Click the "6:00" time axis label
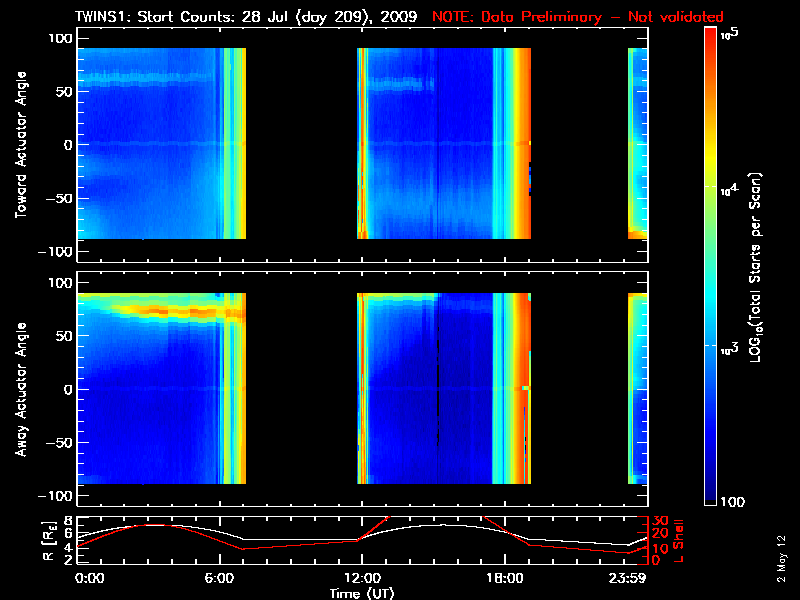This screenshot has height=600, width=800. coord(219,578)
